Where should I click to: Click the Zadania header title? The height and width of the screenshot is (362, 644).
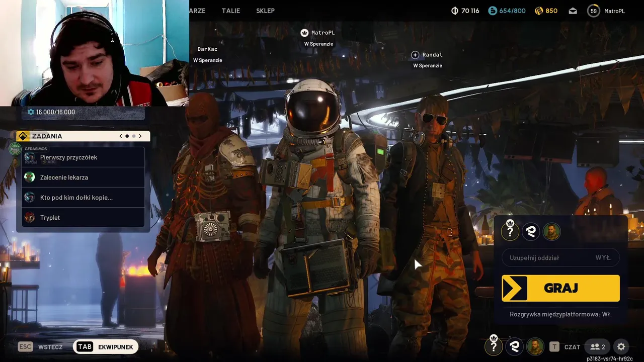click(47, 136)
